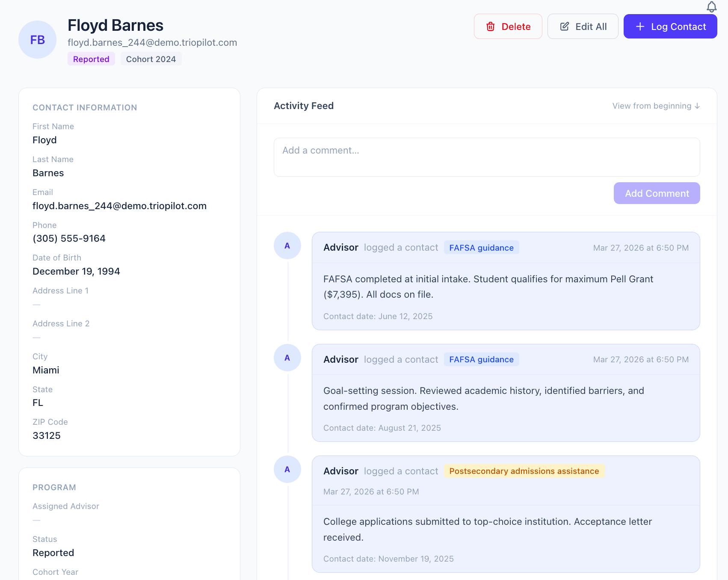Click the First Name value Floyd
Screen dimensions: 728x580
[x=44, y=140]
